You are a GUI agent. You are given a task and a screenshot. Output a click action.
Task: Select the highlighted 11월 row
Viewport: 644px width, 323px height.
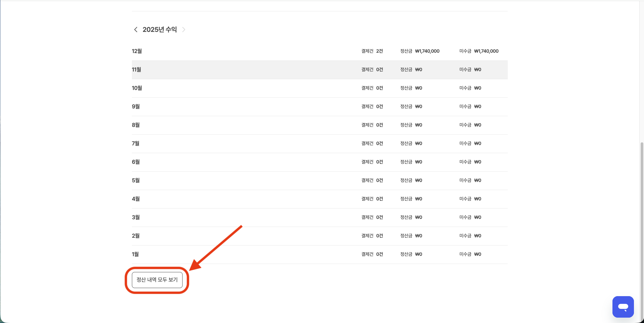click(136, 70)
